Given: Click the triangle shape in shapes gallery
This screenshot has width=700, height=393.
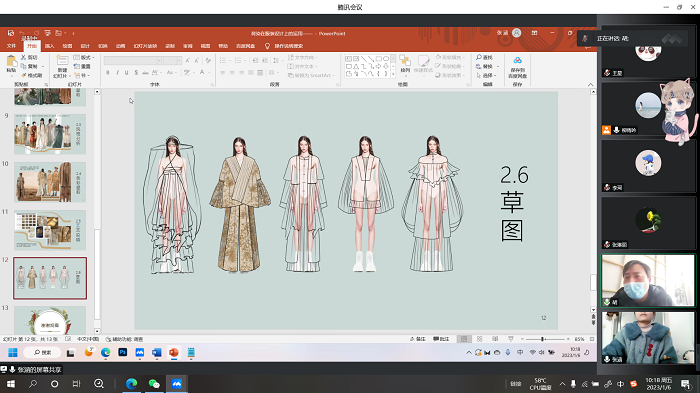Looking at the screenshot, I should (356, 66).
